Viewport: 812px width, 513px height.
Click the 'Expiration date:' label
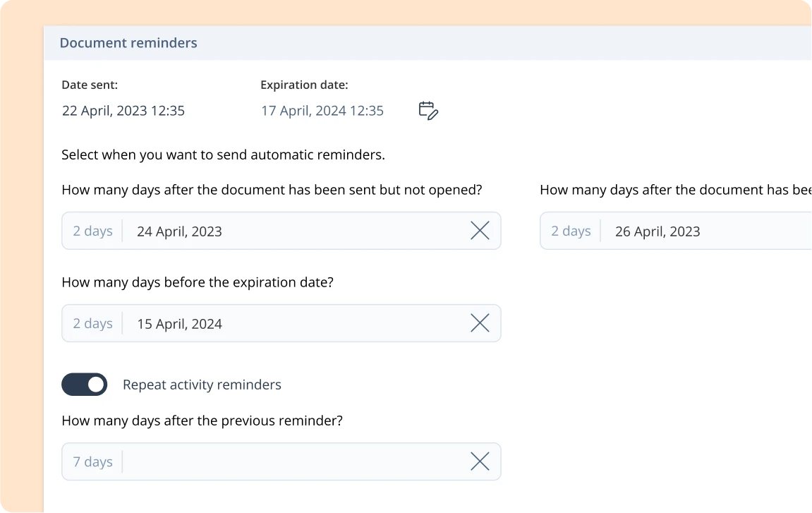(x=304, y=85)
